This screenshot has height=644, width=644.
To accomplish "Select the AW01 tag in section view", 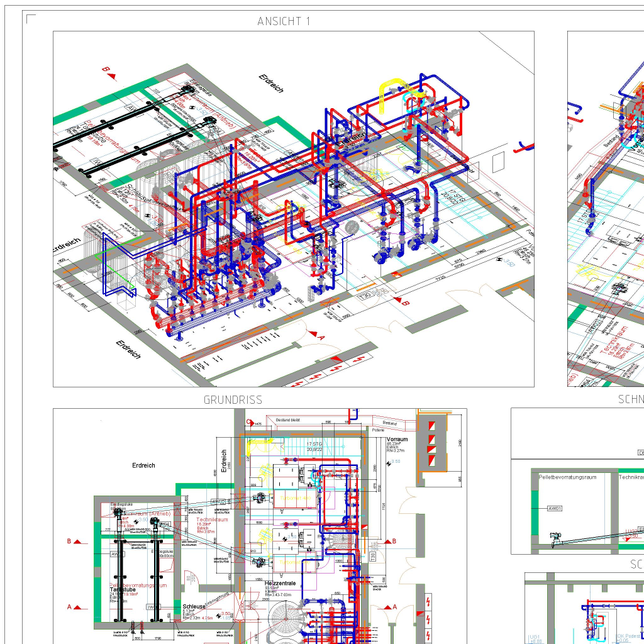I will tap(555, 508).
